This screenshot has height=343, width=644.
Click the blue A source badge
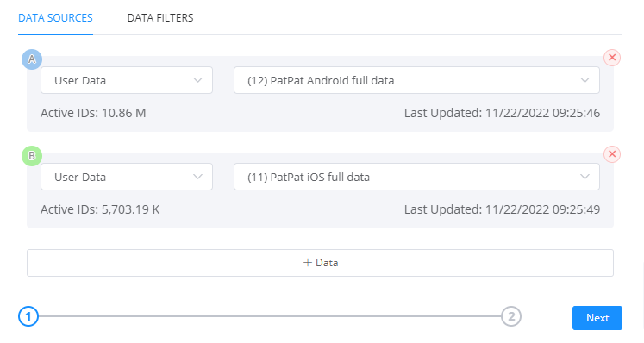click(32, 59)
